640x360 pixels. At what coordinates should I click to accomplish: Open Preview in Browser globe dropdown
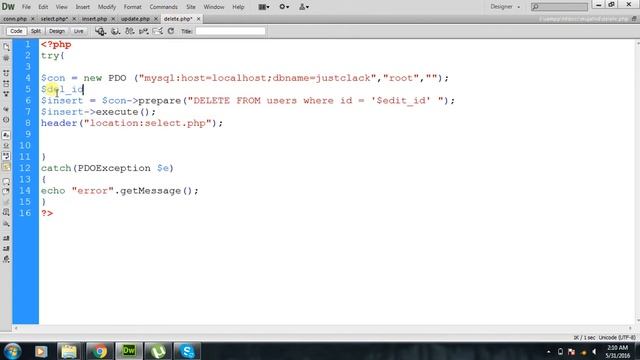pos(116,31)
